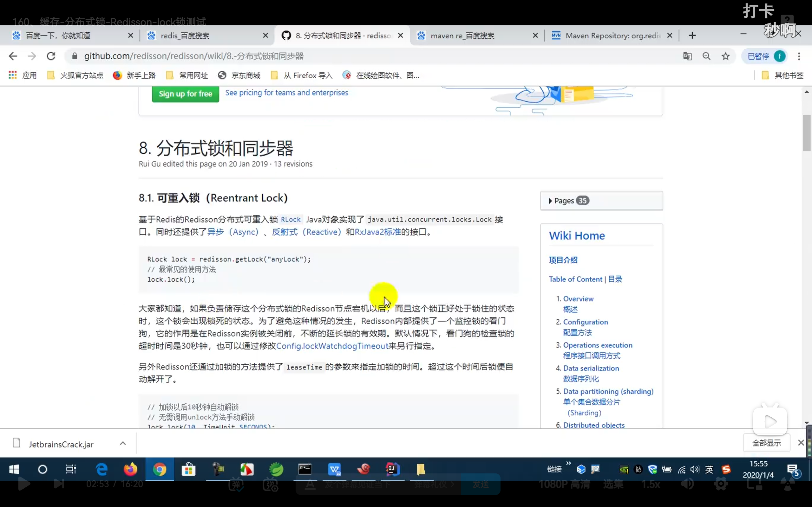Click the translate page icon
The width and height of the screenshot is (812, 507).
(687, 56)
